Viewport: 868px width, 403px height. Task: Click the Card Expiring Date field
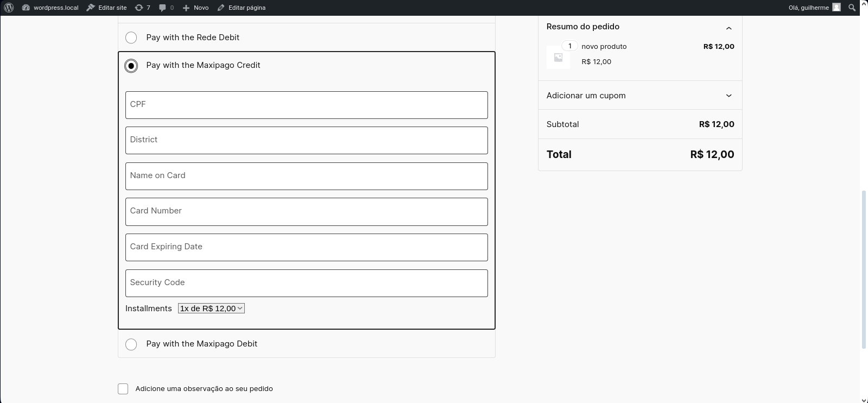[307, 247]
